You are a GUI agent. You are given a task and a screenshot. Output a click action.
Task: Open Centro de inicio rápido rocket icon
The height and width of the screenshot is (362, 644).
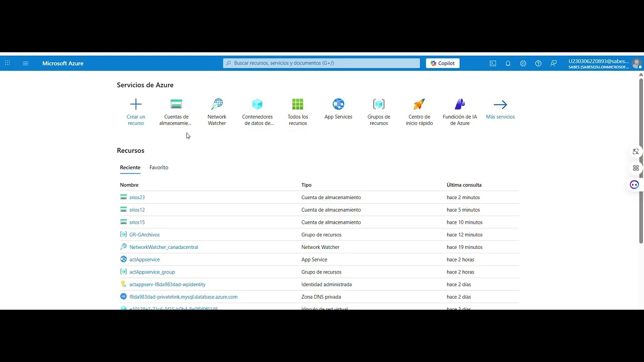coord(419,104)
